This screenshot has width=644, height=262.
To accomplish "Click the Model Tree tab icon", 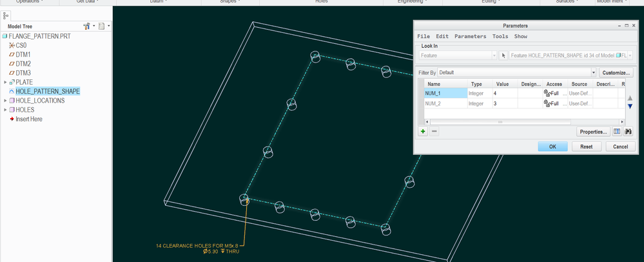I will coord(6,15).
